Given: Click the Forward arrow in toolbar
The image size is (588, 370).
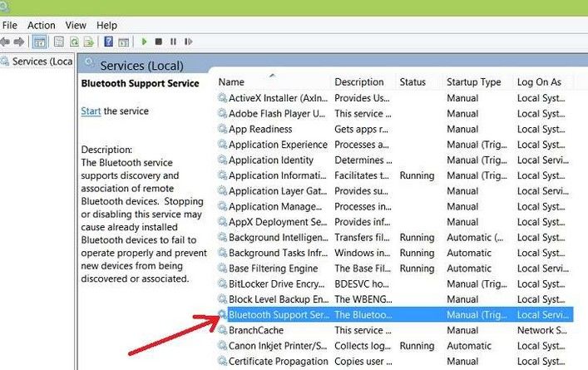Looking at the screenshot, I should pyautogui.click(x=19, y=42).
